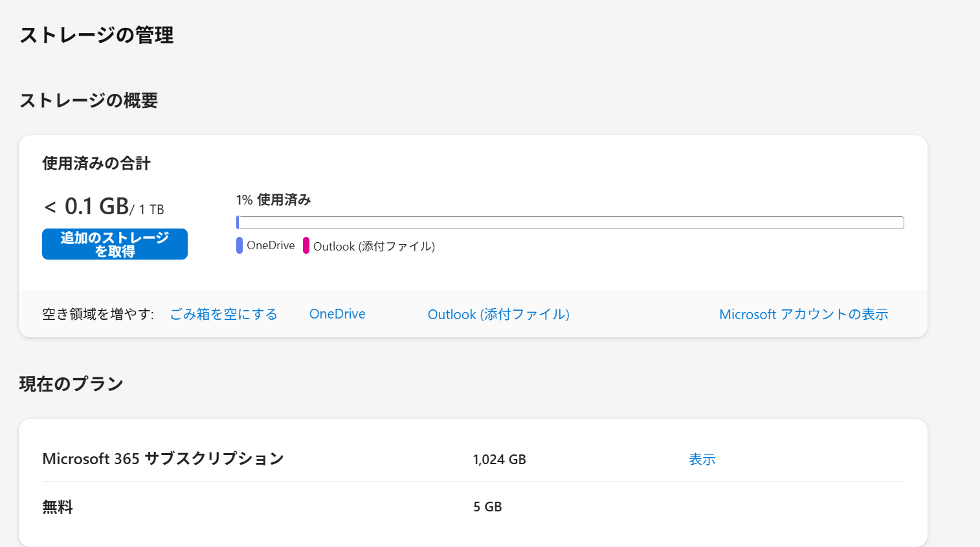Click the < 0.1 GB usage value

coord(87,207)
